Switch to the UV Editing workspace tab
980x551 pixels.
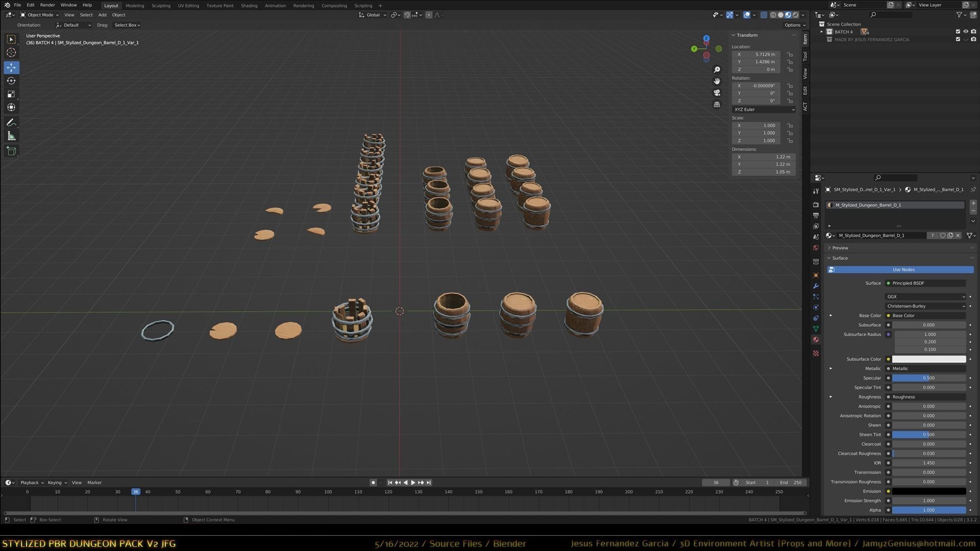(x=188, y=6)
